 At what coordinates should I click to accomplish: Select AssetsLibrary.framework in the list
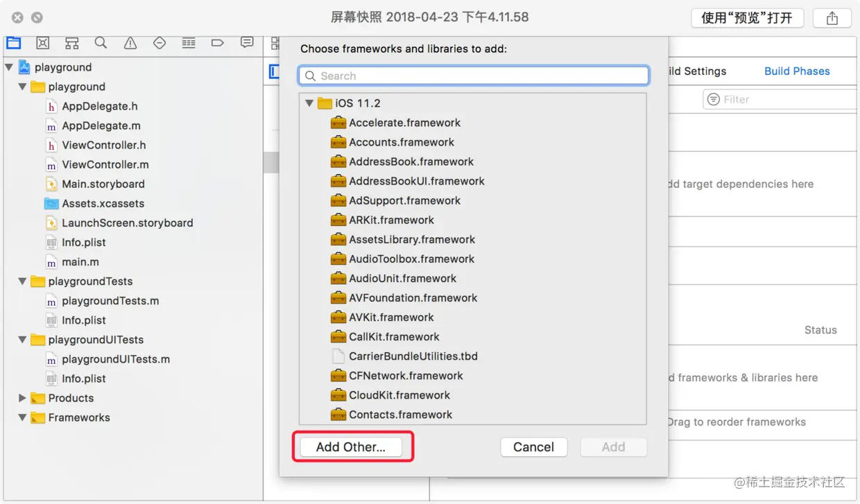412,239
